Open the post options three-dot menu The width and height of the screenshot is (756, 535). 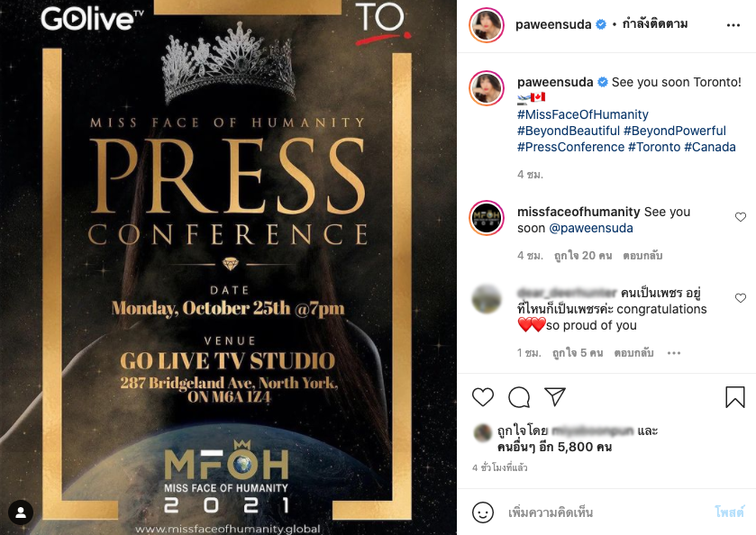coord(733,25)
